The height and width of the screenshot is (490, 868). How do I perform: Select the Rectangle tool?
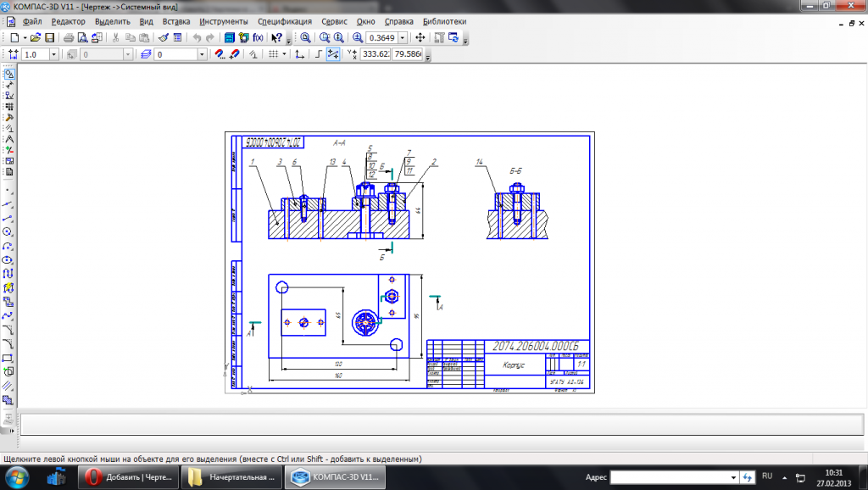coord(8,358)
